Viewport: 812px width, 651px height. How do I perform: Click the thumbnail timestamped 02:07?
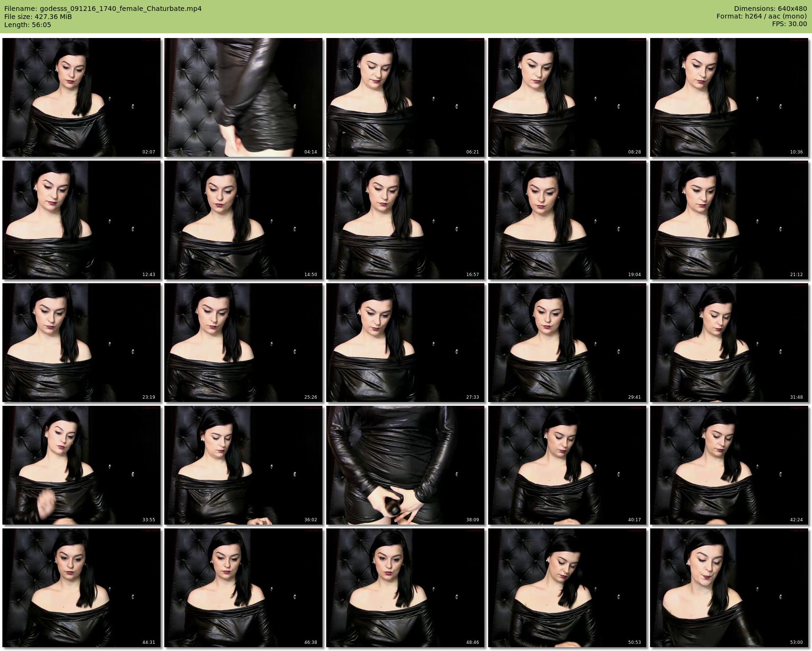coord(81,97)
